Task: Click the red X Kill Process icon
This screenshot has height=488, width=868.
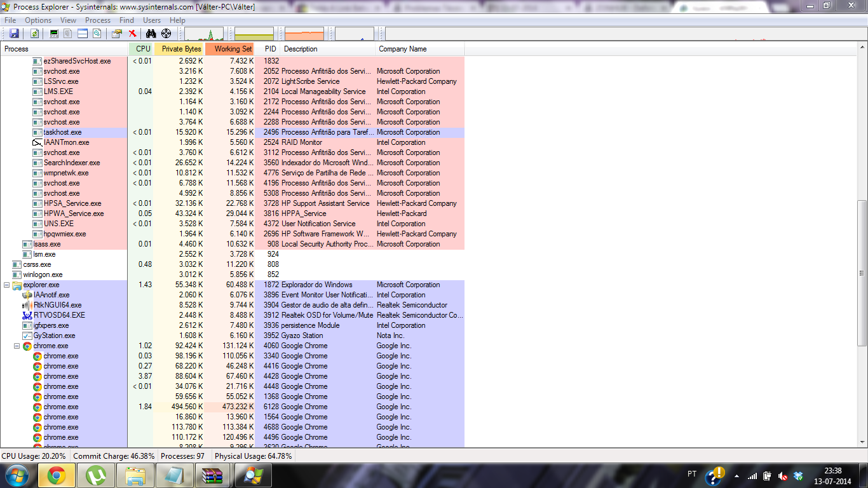Action: [132, 34]
